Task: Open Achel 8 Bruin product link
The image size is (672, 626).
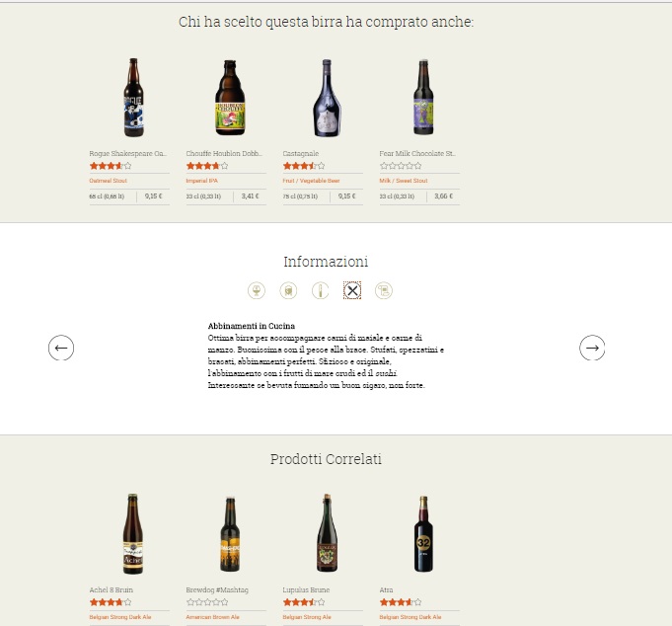Action: click(x=112, y=590)
